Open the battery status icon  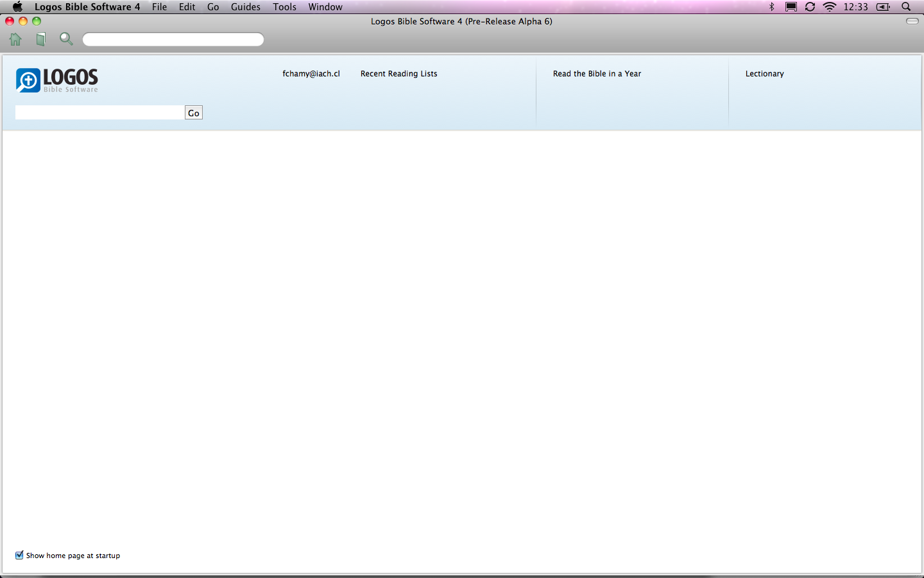click(884, 6)
